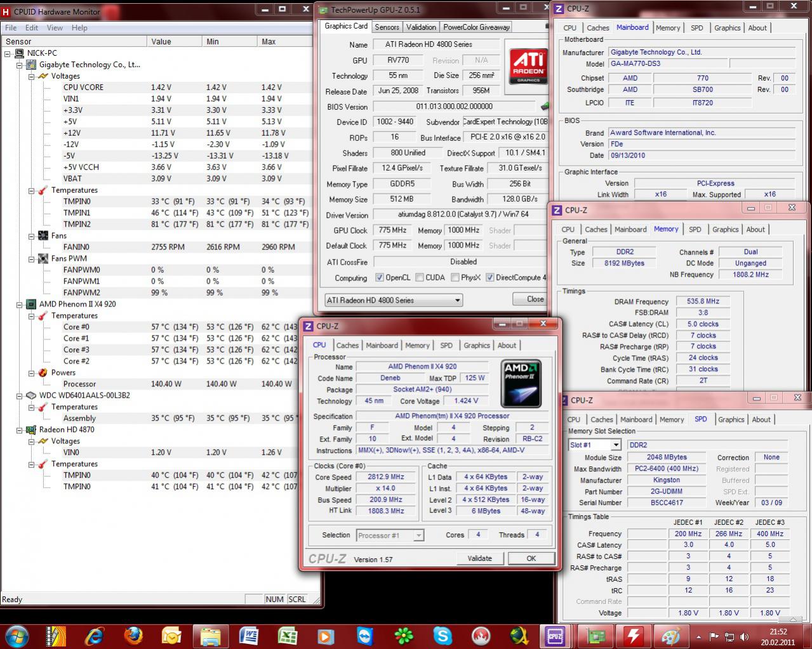Collapse the NICK-PC tree node
Screen dimensions: 812x649
(8, 53)
